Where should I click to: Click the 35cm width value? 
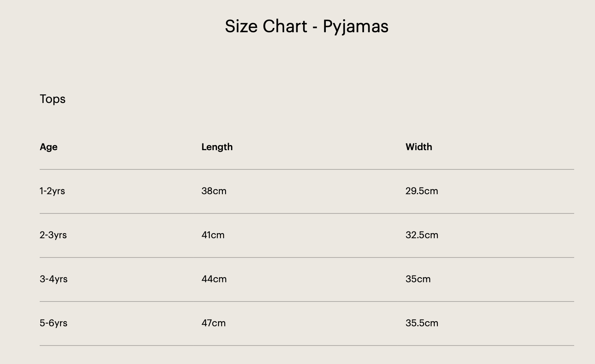click(x=418, y=279)
